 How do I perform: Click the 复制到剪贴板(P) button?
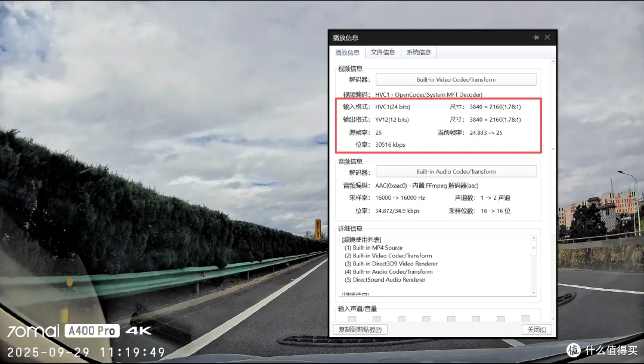click(x=360, y=329)
